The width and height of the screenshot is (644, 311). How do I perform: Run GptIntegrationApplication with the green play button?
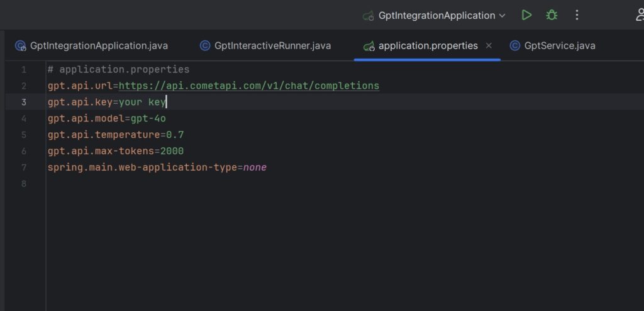[x=526, y=15]
